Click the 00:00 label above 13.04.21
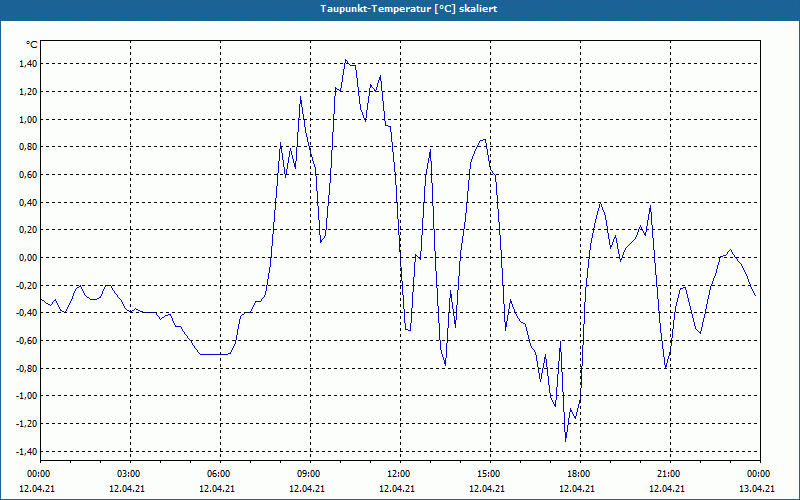Viewport: 800px width, 500px height. pos(759,474)
